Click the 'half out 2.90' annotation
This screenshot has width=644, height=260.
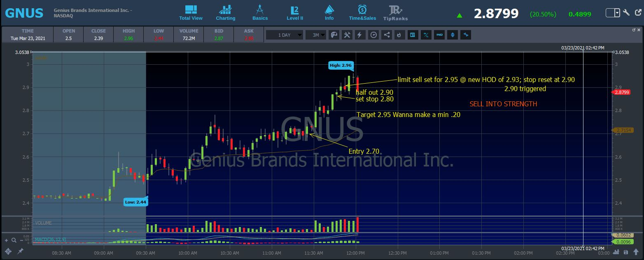click(374, 92)
